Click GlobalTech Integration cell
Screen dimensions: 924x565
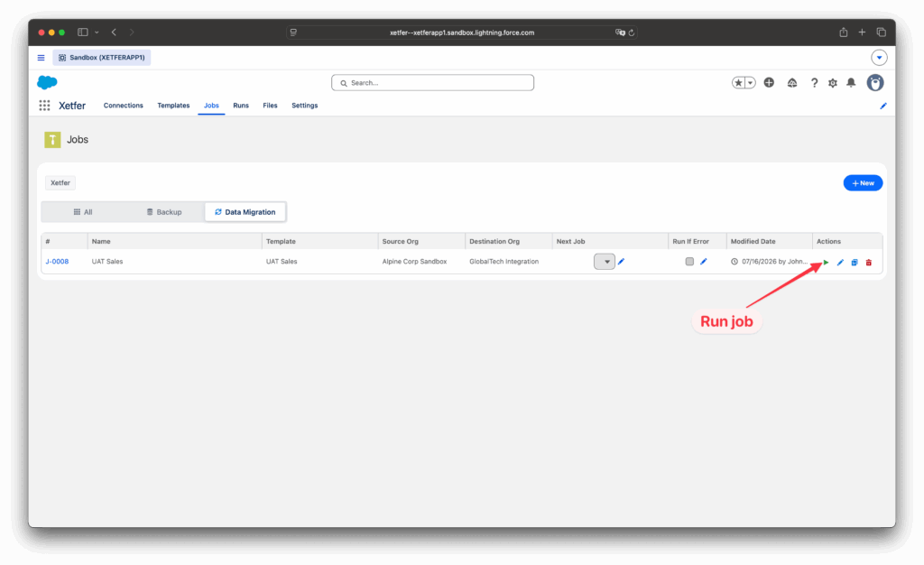pyautogui.click(x=504, y=262)
